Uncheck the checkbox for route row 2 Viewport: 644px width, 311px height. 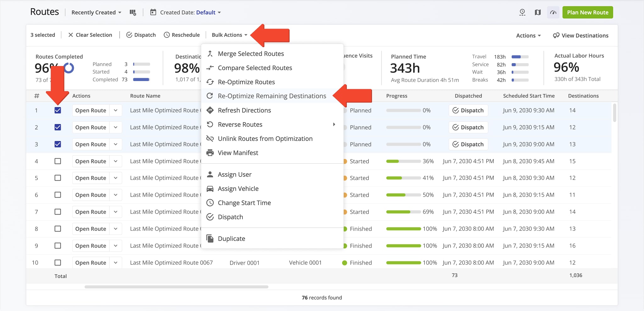point(58,127)
